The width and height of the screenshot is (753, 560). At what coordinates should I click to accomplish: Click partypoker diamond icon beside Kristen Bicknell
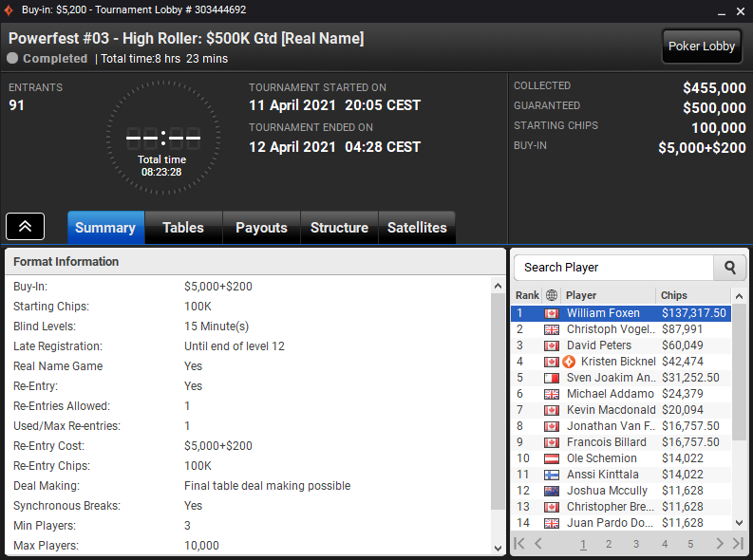tap(569, 362)
